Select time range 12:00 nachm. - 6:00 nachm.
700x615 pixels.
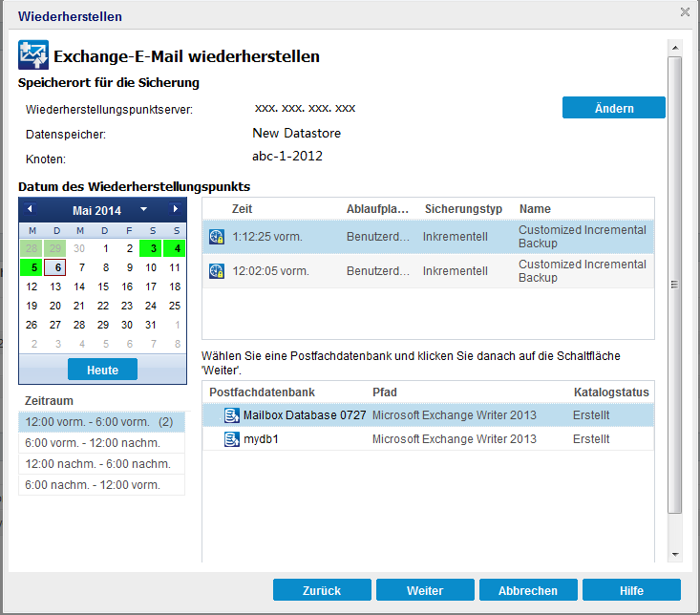(x=101, y=464)
